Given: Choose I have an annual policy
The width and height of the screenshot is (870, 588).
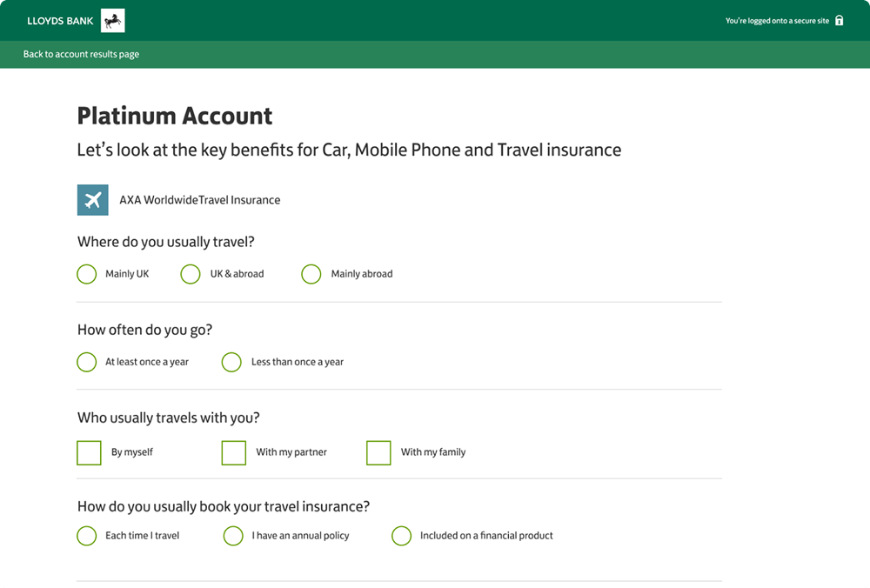Looking at the screenshot, I should point(233,536).
